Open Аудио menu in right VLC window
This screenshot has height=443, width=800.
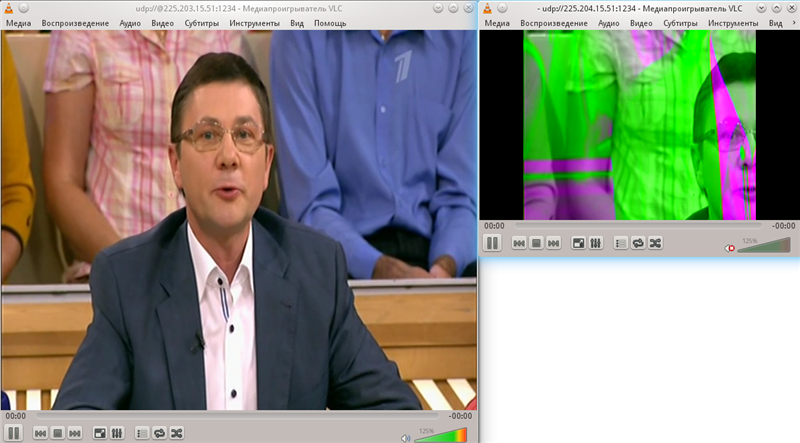[609, 23]
